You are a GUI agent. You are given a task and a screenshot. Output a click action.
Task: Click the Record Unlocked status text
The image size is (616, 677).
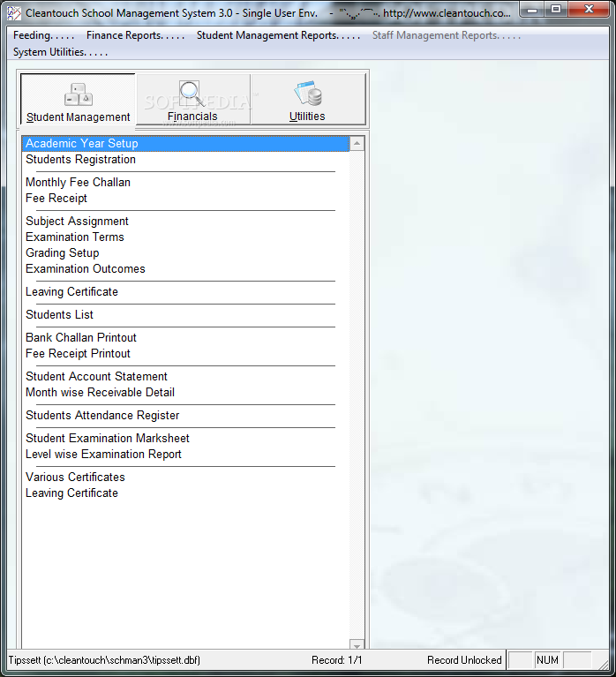click(464, 660)
